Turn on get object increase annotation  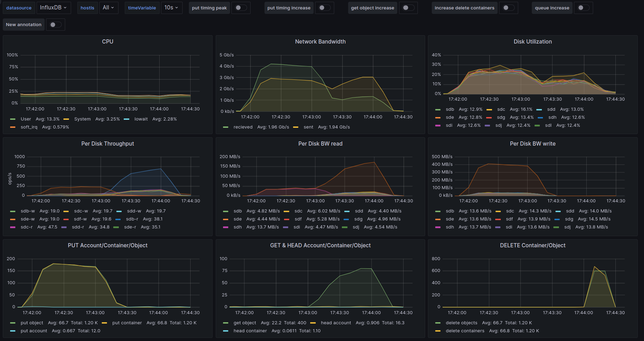point(408,8)
